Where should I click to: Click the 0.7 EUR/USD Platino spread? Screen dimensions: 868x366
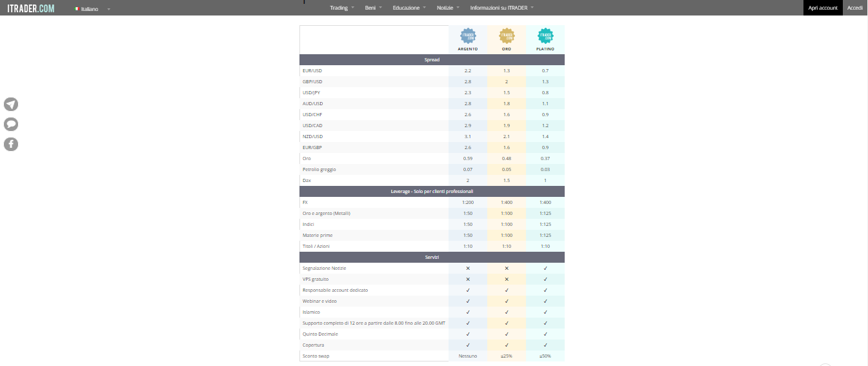pos(545,70)
